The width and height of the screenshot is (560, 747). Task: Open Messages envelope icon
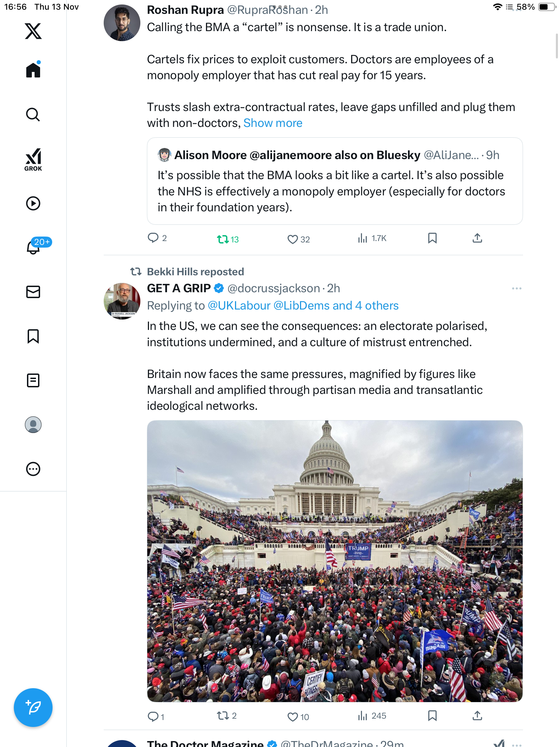pyautogui.click(x=33, y=292)
